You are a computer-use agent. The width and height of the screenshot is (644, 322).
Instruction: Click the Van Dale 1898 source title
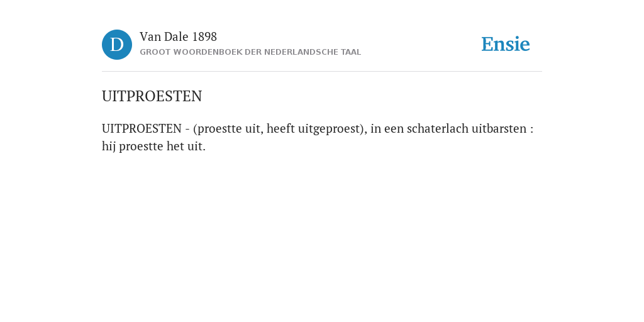click(x=178, y=37)
